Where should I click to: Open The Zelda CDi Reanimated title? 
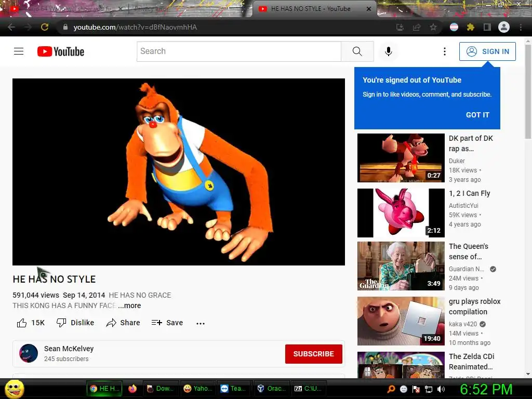(x=471, y=362)
